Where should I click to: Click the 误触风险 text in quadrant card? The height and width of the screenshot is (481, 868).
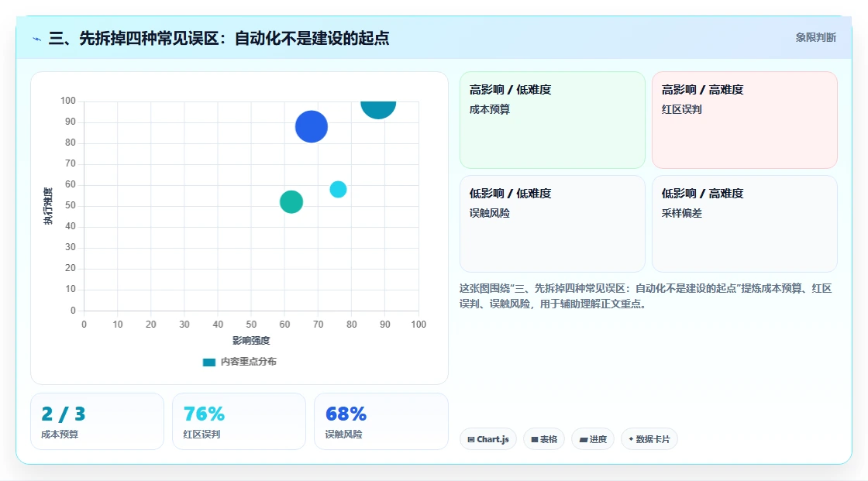click(489, 213)
